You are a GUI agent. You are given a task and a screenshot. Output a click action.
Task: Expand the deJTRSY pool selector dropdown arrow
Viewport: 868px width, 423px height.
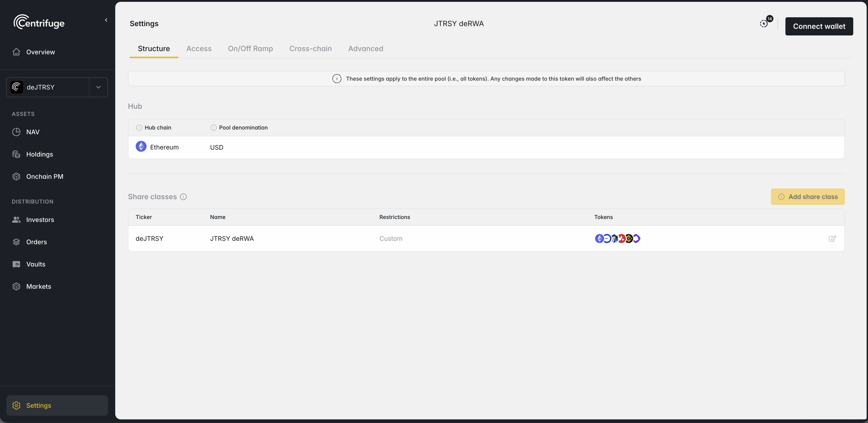[x=98, y=87]
